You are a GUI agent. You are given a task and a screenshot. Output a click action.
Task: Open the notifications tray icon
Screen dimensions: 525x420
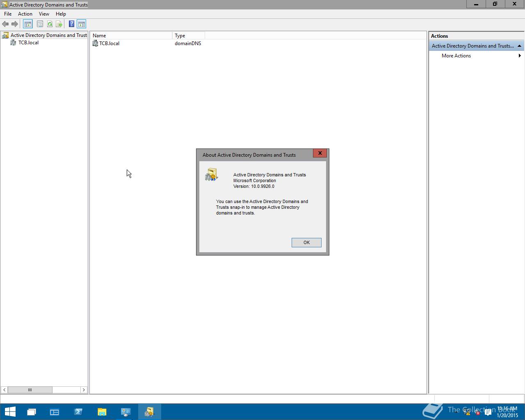pos(488,412)
